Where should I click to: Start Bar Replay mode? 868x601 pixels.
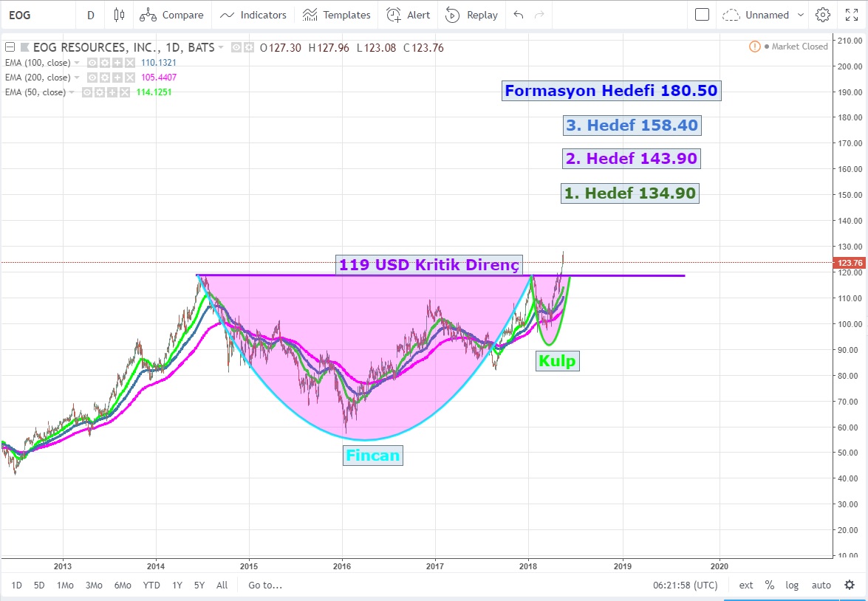(471, 15)
